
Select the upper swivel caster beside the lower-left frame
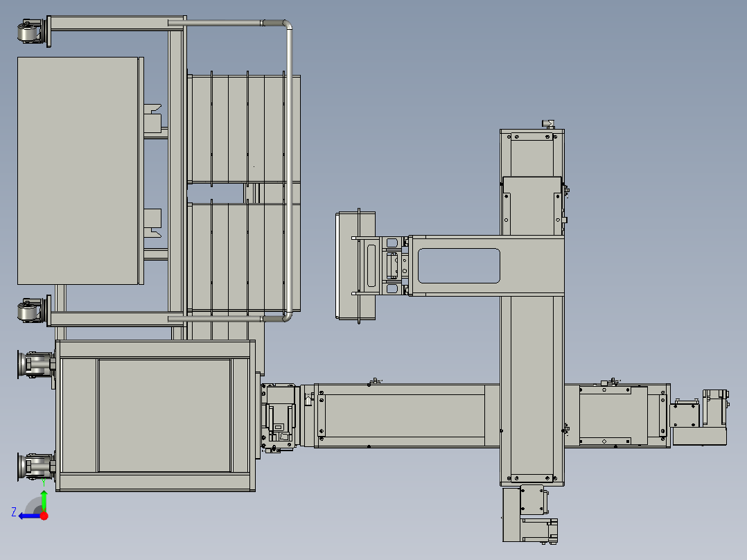click(x=36, y=365)
